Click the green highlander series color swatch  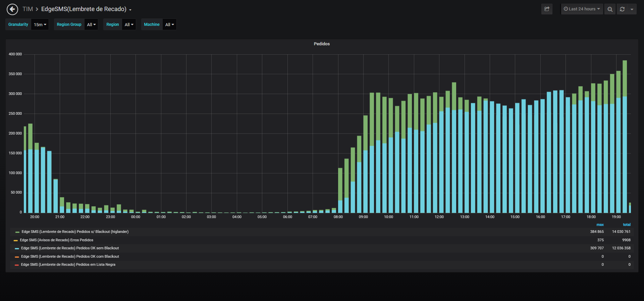(x=17, y=232)
